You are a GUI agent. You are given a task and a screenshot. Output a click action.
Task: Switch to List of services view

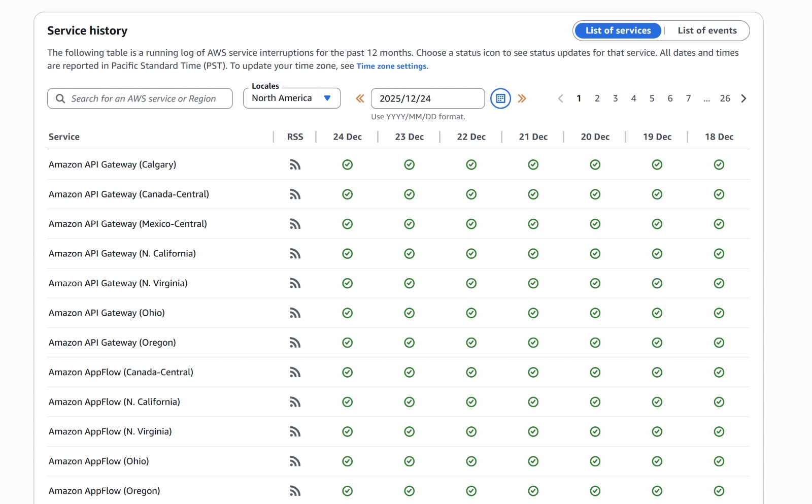tap(618, 30)
